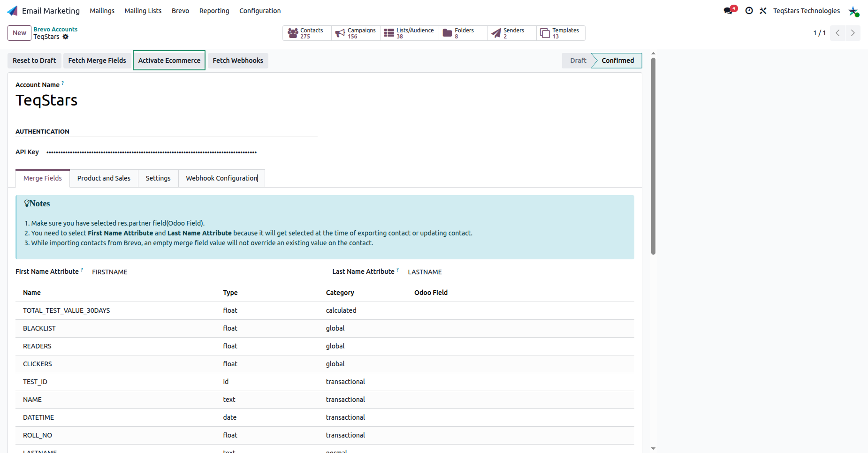
Task: Click the scrollbar down arrow
Action: [653, 449]
